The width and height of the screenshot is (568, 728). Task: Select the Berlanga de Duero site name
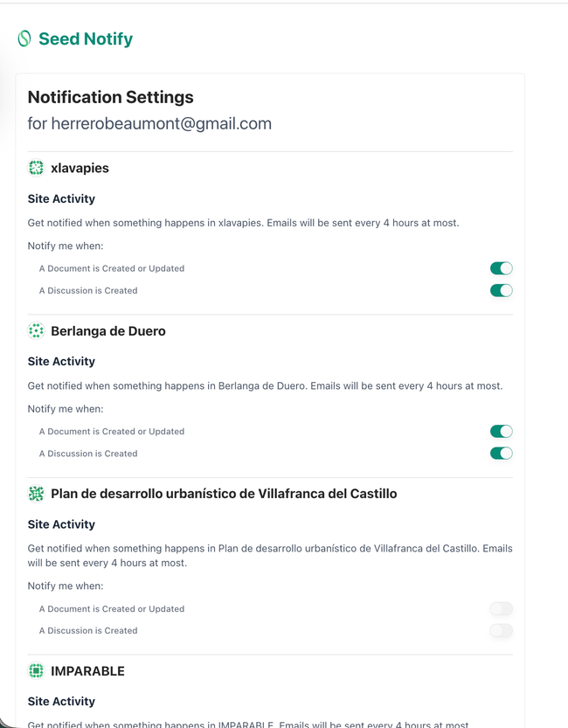[x=108, y=331]
